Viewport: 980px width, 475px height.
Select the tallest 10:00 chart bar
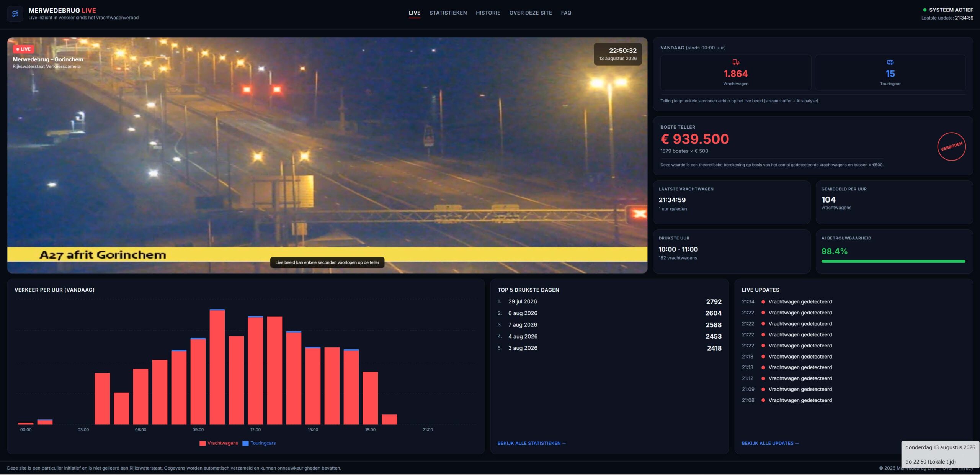pyautogui.click(x=217, y=367)
